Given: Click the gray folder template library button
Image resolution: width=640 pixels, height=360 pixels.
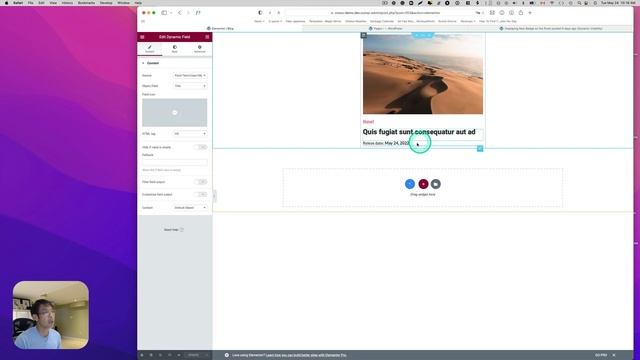Looking at the screenshot, I should click(436, 184).
